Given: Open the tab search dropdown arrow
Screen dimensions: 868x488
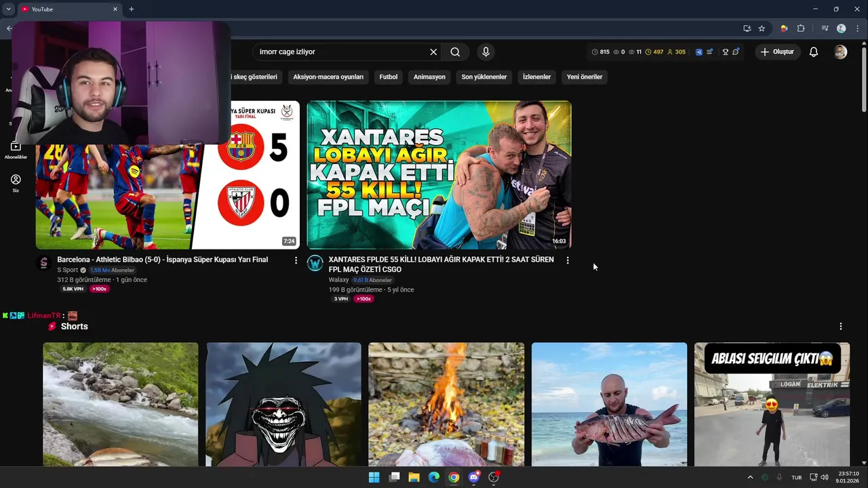Looking at the screenshot, I should pos(8,9).
